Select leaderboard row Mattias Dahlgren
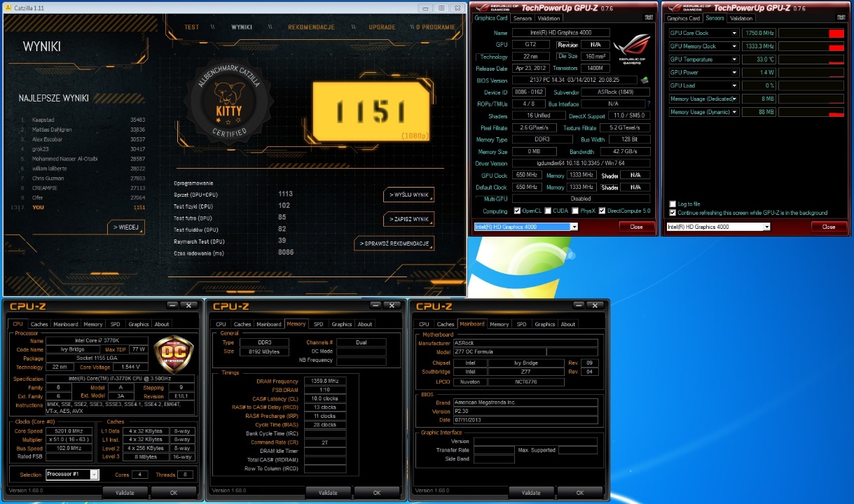Image resolution: width=854 pixels, height=504 pixels. coord(82,129)
